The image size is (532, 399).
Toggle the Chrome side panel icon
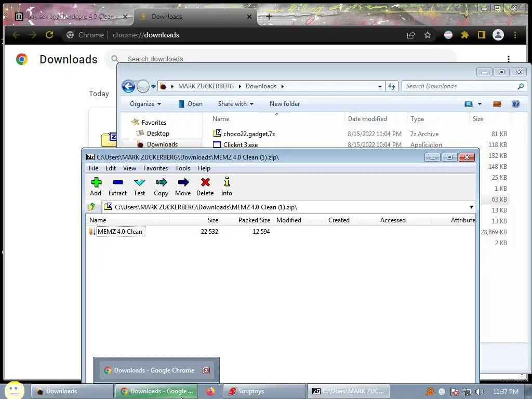click(482, 35)
